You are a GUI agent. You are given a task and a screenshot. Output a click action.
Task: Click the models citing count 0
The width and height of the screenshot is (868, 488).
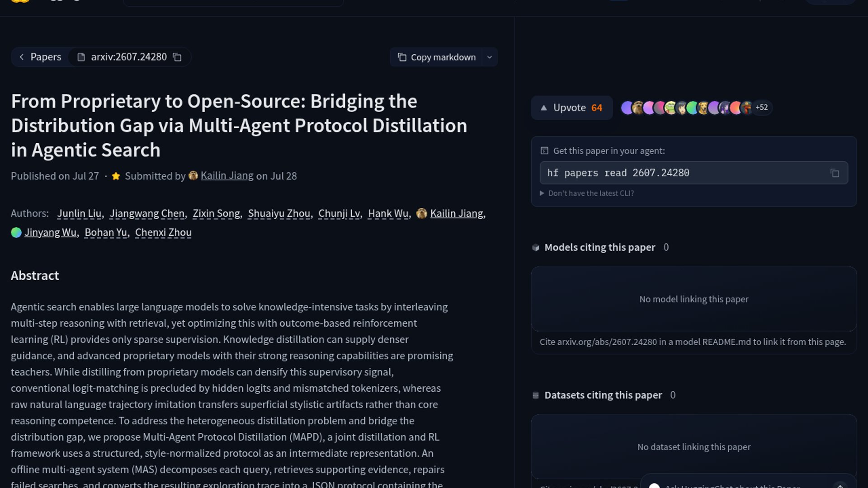point(666,247)
